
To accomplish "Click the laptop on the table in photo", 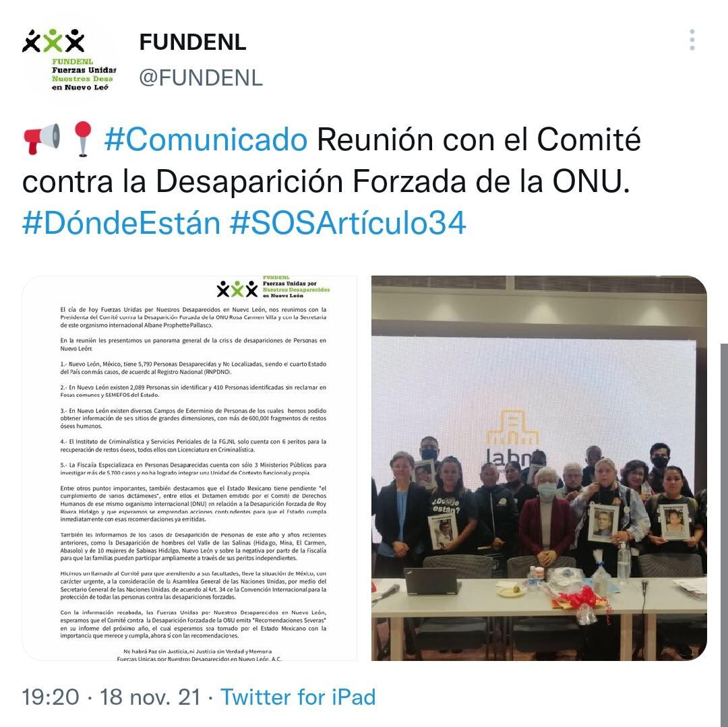I will (x=432, y=581).
